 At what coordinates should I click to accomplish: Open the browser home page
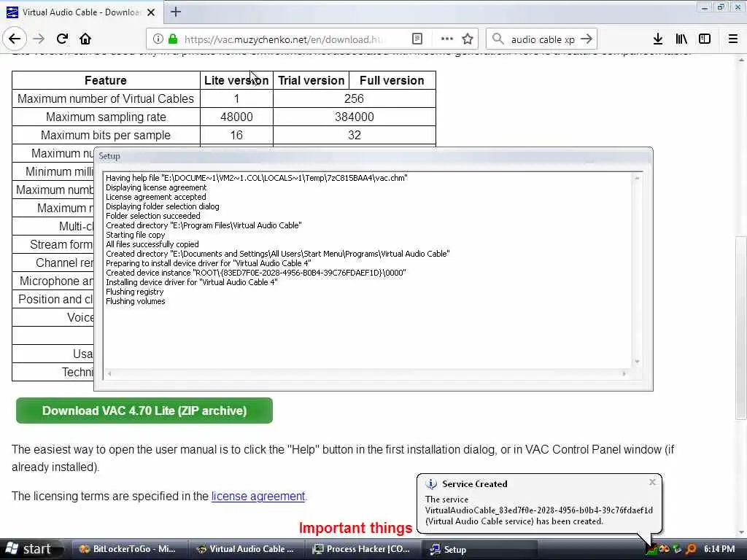85,39
